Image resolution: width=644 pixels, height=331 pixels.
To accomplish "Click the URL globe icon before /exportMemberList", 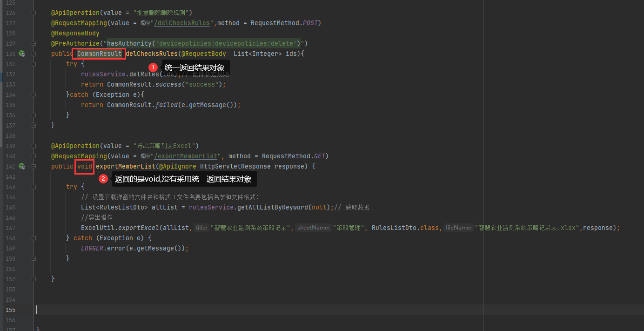I will point(143,156).
